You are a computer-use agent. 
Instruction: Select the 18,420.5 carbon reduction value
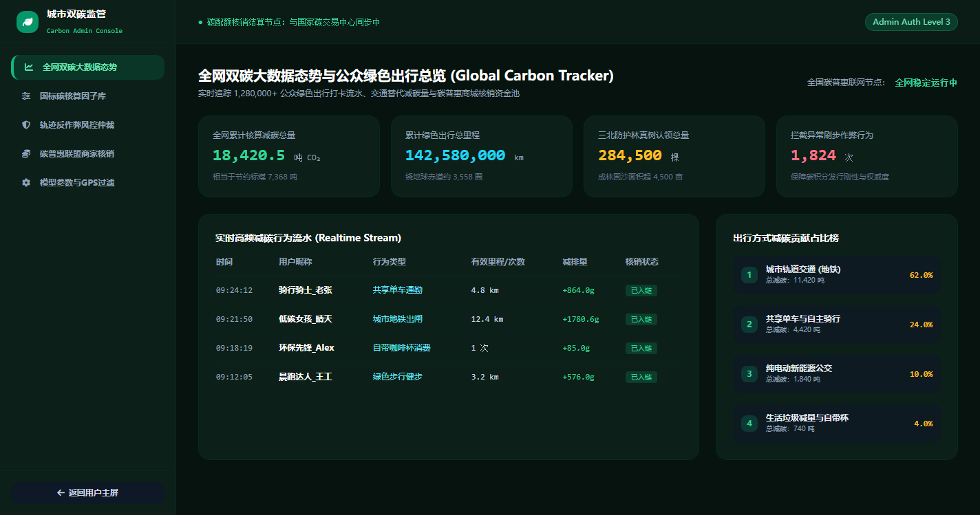point(248,156)
